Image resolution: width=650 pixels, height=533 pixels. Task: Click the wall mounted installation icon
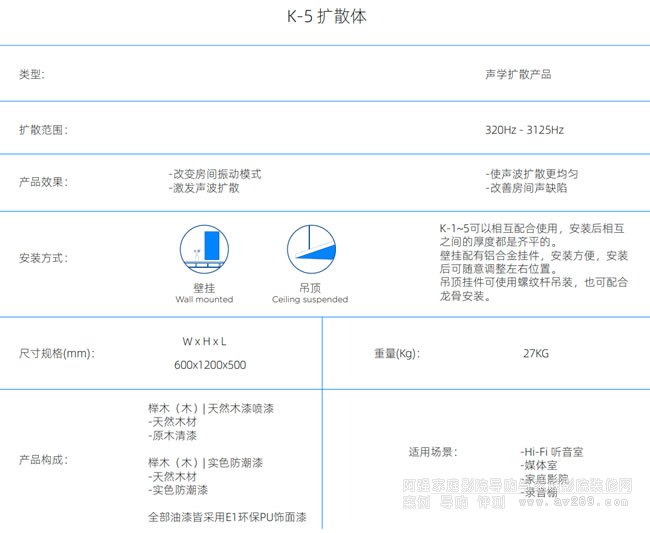point(203,245)
